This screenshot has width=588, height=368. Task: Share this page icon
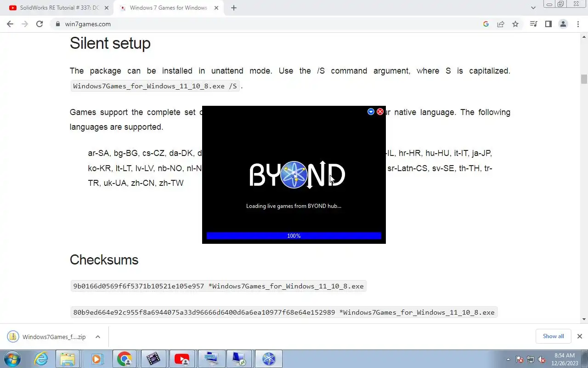coord(501,24)
